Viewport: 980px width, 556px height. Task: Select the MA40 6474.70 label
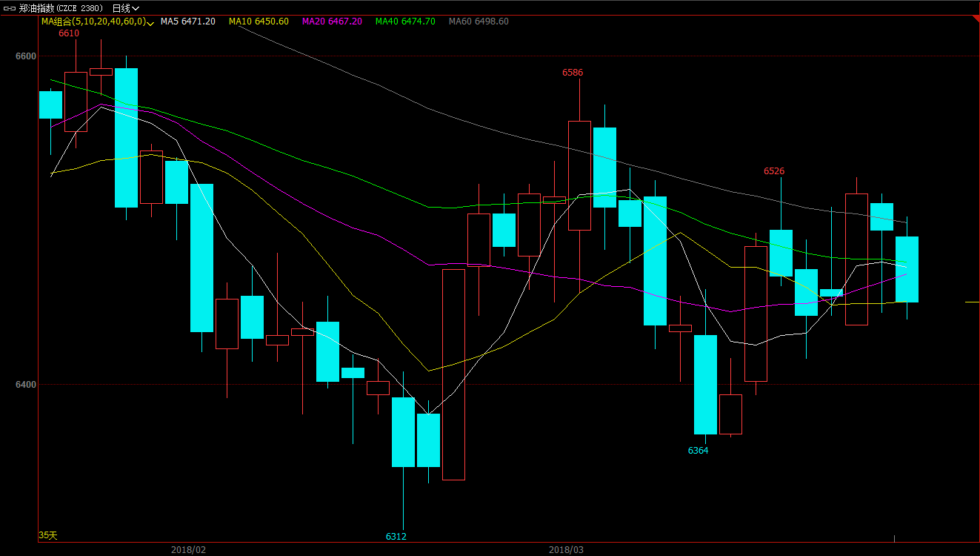[x=405, y=21]
